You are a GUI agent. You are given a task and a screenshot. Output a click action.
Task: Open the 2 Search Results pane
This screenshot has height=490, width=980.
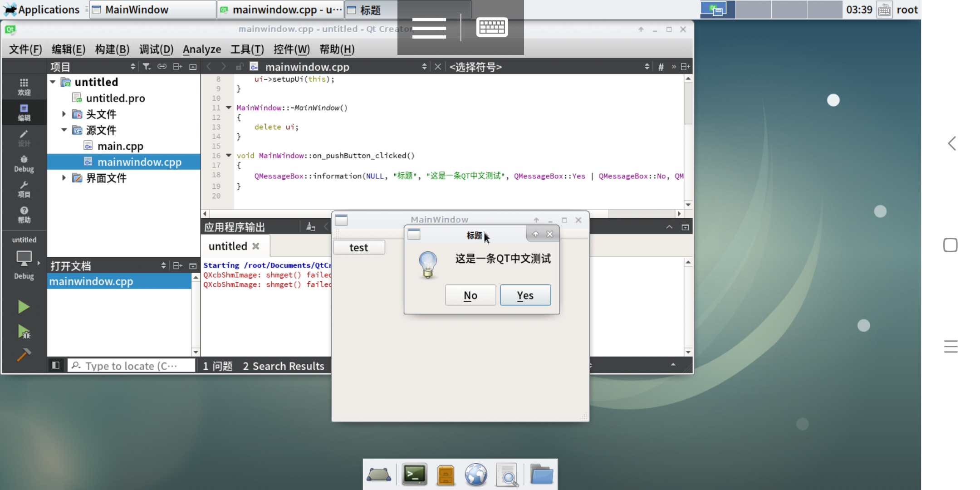[284, 366]
